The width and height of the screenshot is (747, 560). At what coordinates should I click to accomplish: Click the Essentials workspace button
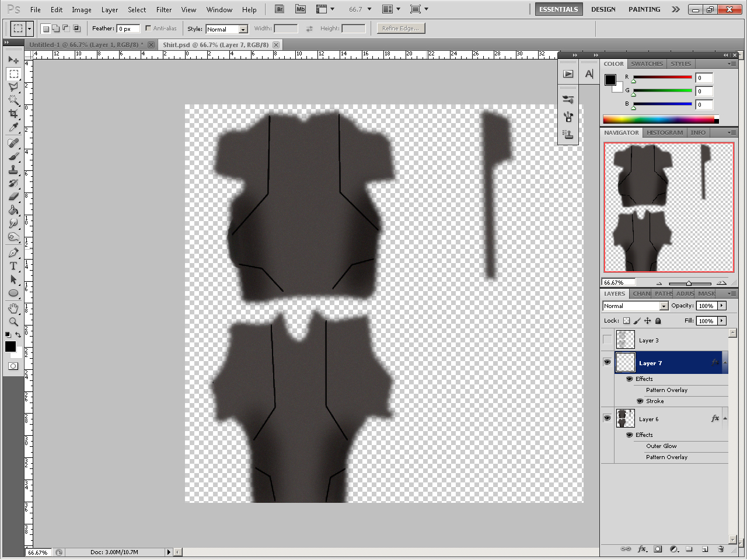(x=558, y=9)
